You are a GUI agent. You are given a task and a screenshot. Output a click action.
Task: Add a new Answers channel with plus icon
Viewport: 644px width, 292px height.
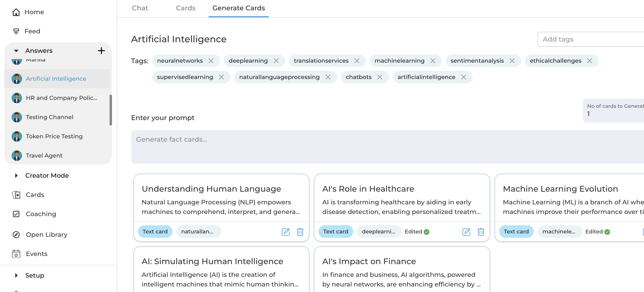(x=101, y=51)
